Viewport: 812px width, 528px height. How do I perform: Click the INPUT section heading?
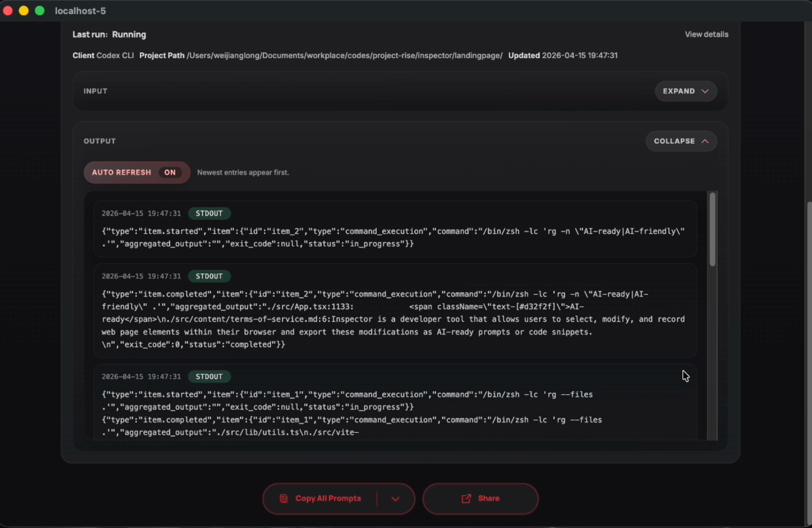95,91
